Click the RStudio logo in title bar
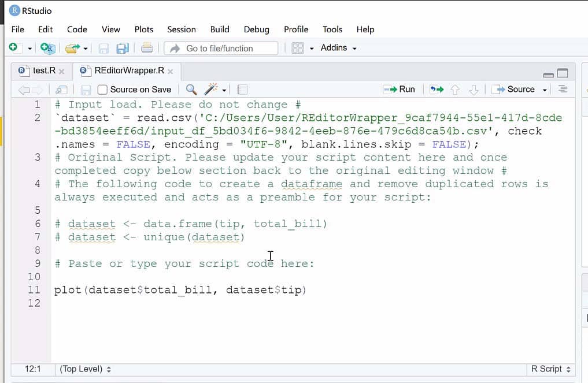 [14, 10]
